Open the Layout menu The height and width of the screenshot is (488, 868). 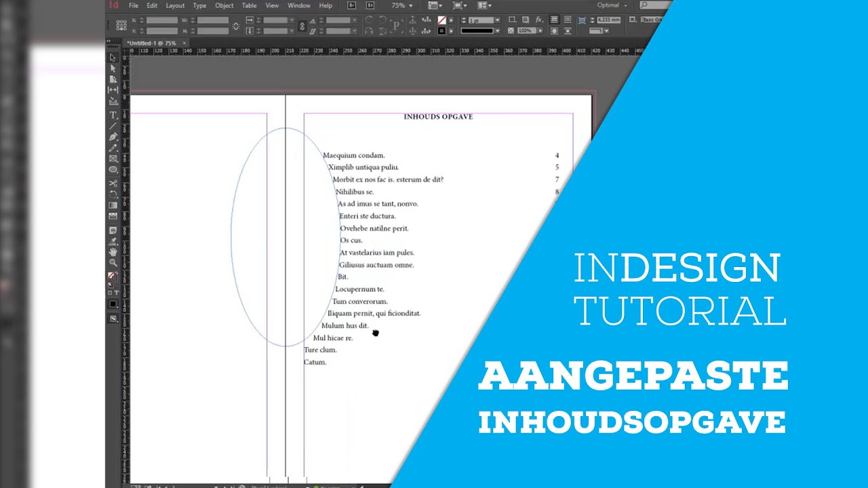click(175, 5)
